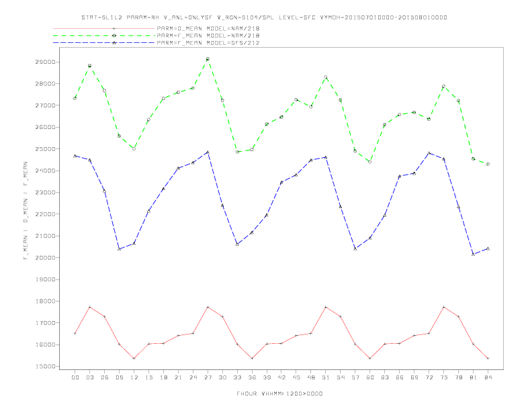Click the y-axis tick label 27000
This screenshot has height=411, width=532.
click(46, 105)
